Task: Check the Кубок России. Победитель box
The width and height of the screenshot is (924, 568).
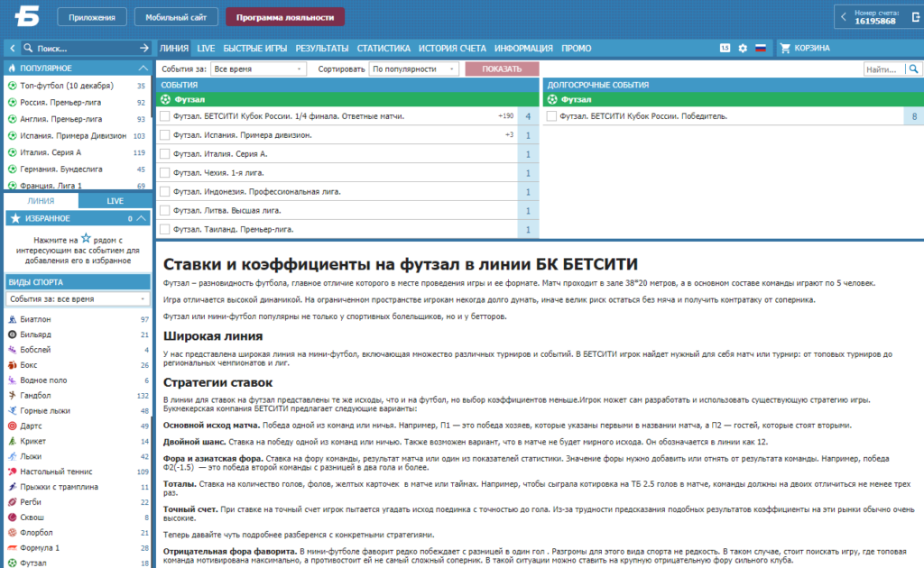Action: click(x=551, y=116)
